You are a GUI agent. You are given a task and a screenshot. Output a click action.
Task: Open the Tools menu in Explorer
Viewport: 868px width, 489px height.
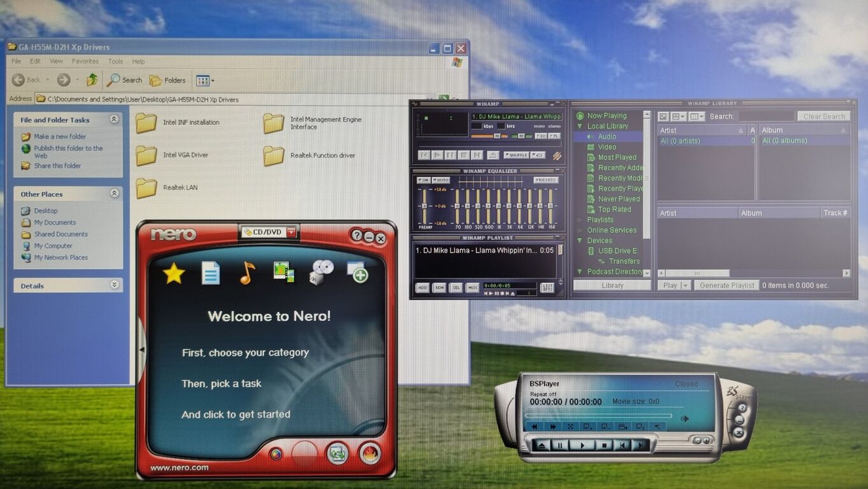[115, 61]
